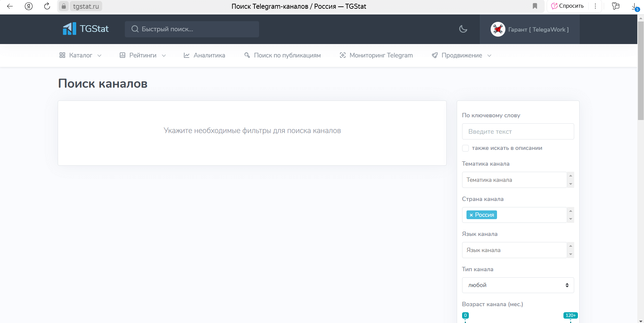The image size is (644, 323).
Task: Open the Yandex home icon button
Action: click(29, 6)
